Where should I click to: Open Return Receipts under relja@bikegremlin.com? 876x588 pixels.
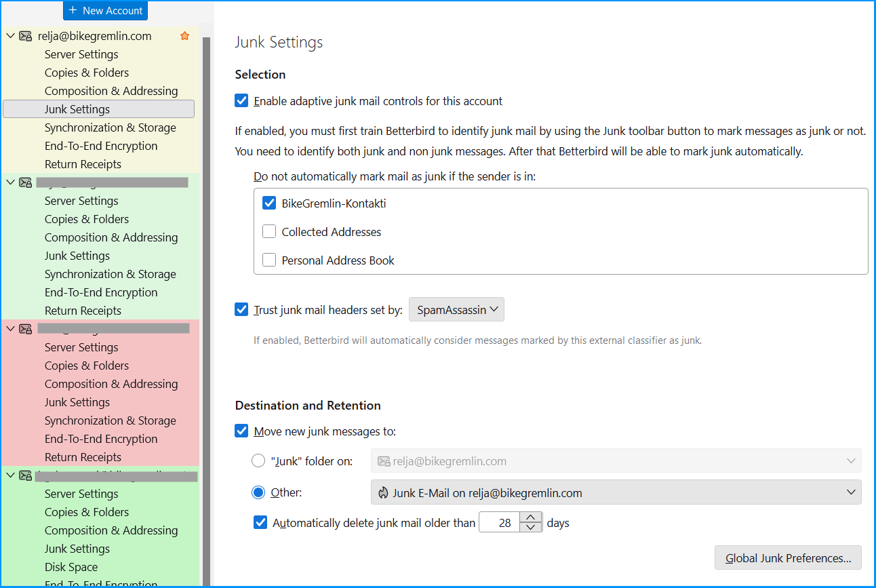point(83,164)
